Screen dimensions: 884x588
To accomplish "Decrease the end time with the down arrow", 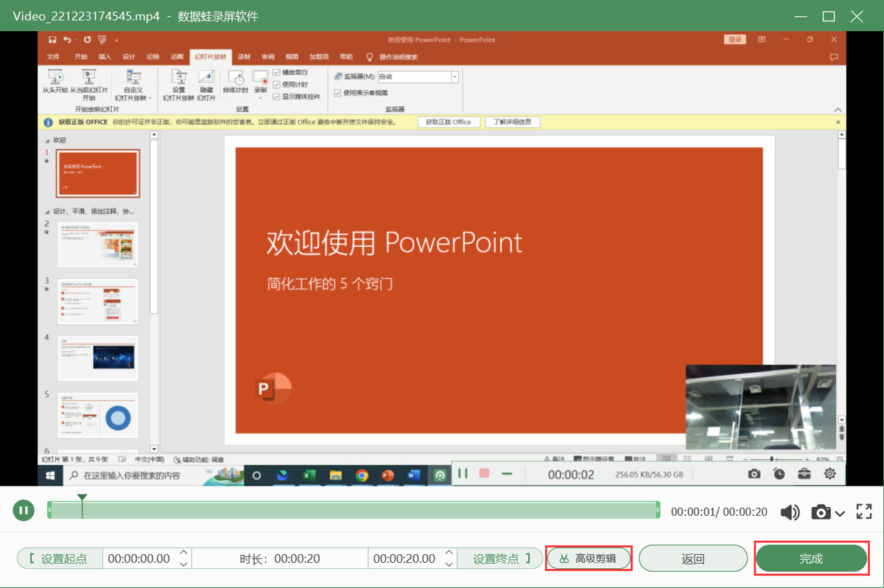I will 449,564.
